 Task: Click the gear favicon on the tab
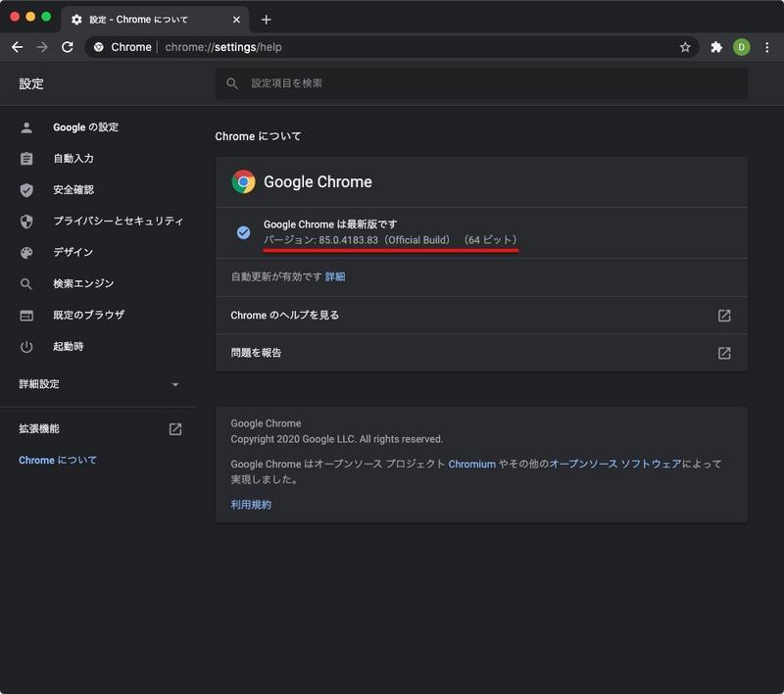point(76,20)
